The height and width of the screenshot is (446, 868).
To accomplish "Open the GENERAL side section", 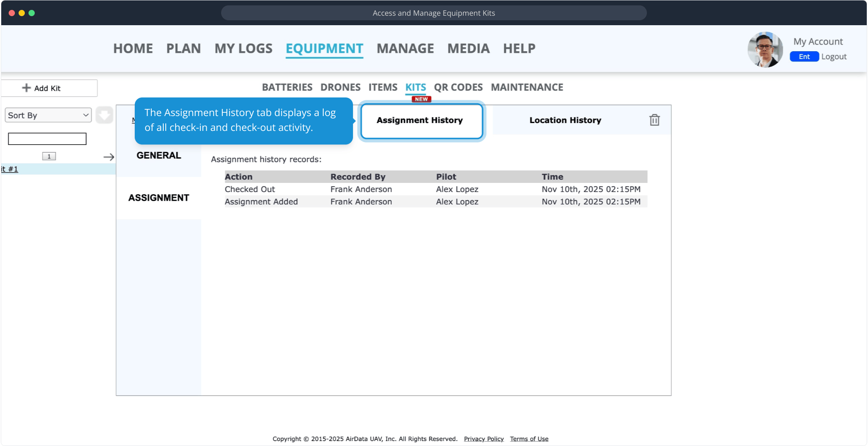I will pos(159,155).
